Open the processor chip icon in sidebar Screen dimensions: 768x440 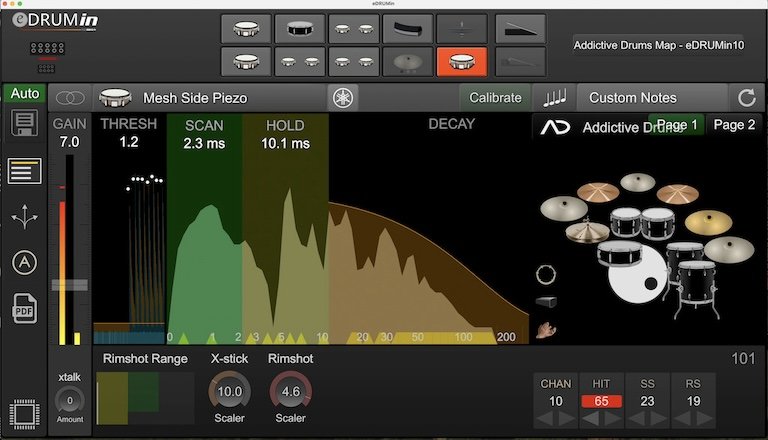point(24,415)
